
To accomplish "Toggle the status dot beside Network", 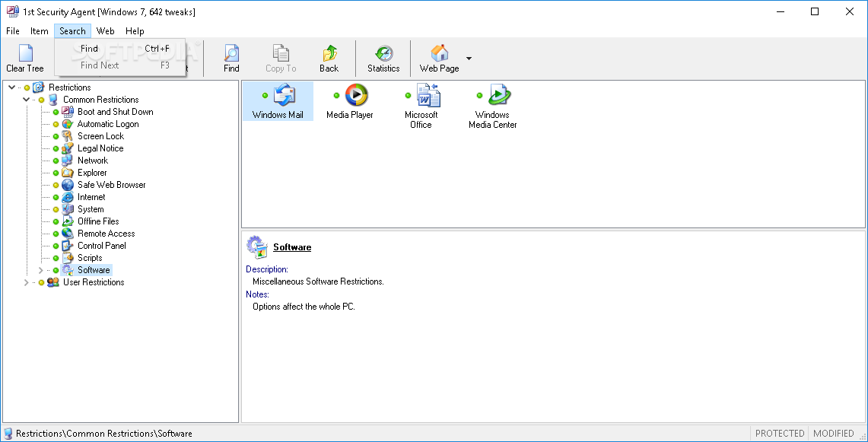I will tap(56, 161).
